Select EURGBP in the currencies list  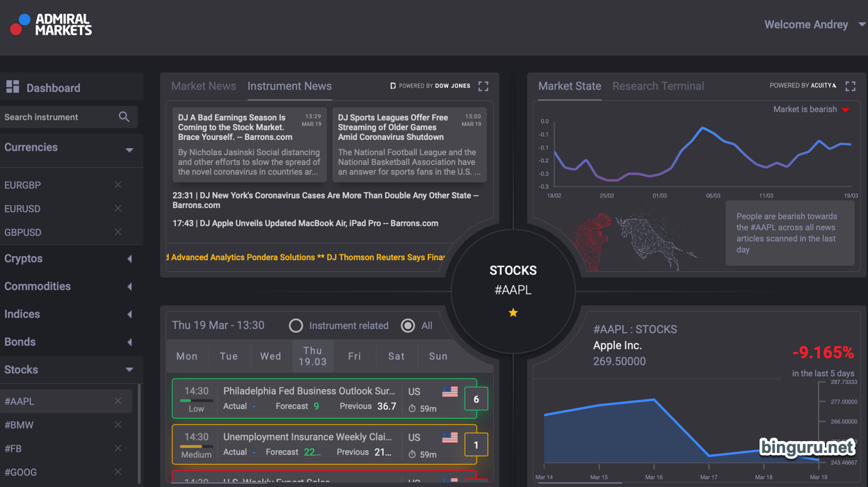[x=23, y=185]
